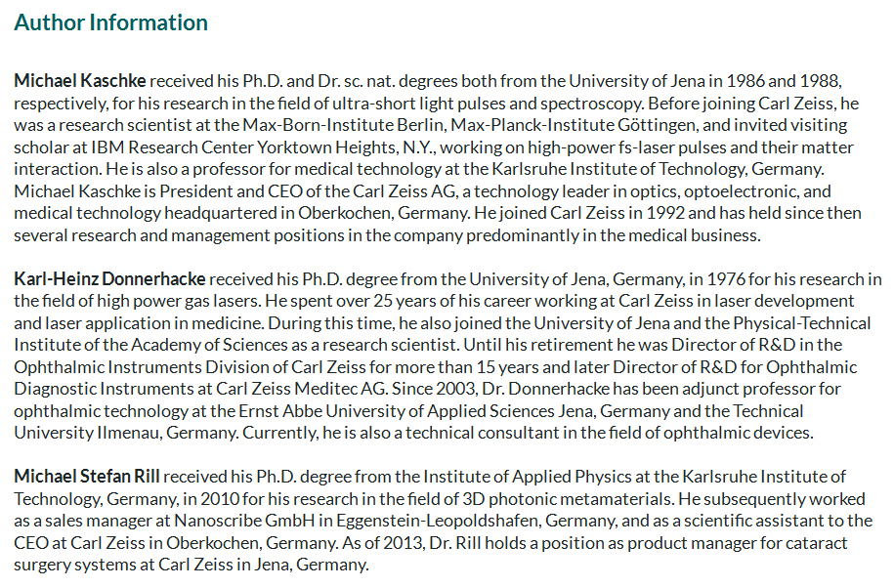This screenshot has height=588, width=894.
Task: Click the text Carl Zeiss Meditec AG
Action: pyautogui.click(x=302, y=389)
